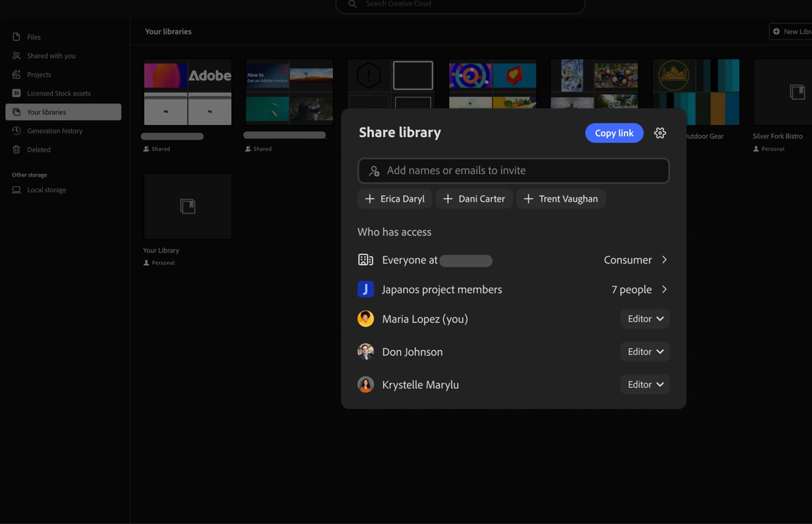Open the Adobe branding library thumbnail
812x524 pixels.
188,92
